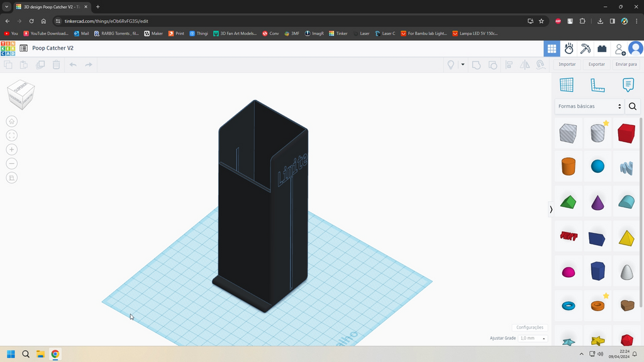Click the Delete trash icon
The width and height of the screenshot is (644, 362).
tap(56, 65)
